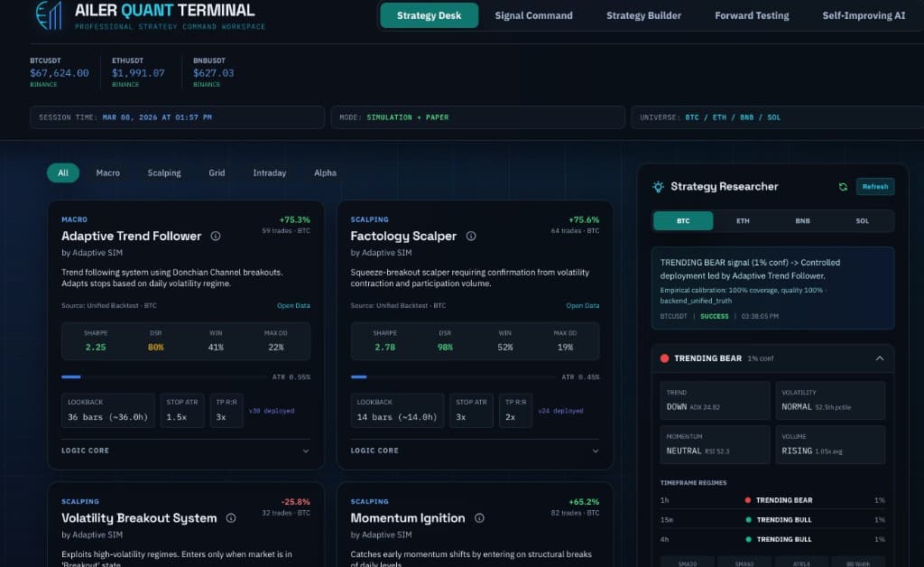Click the info icon on Volatility Breakout System
This screenshot has height=567, width=924.
click(x=230, y=518)
